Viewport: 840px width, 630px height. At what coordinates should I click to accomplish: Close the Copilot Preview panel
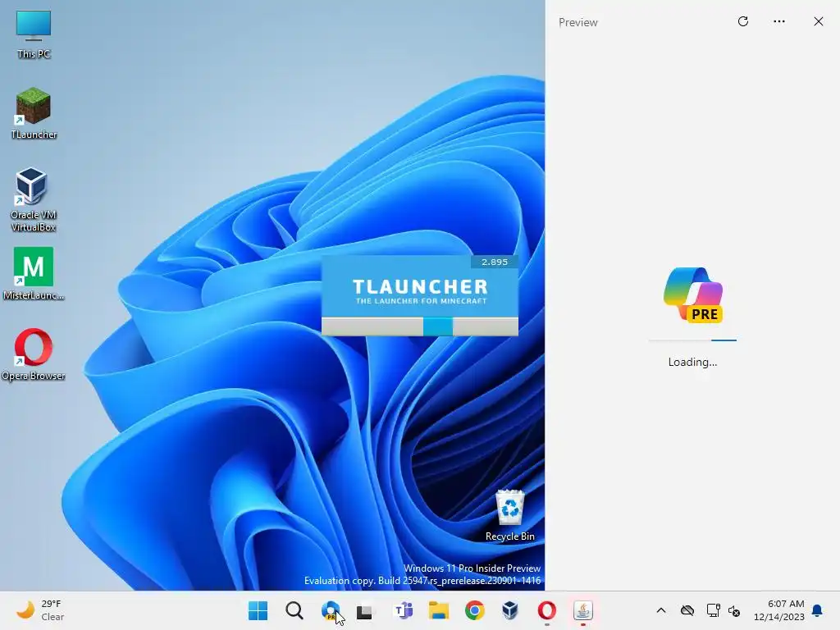pos(819,21)
